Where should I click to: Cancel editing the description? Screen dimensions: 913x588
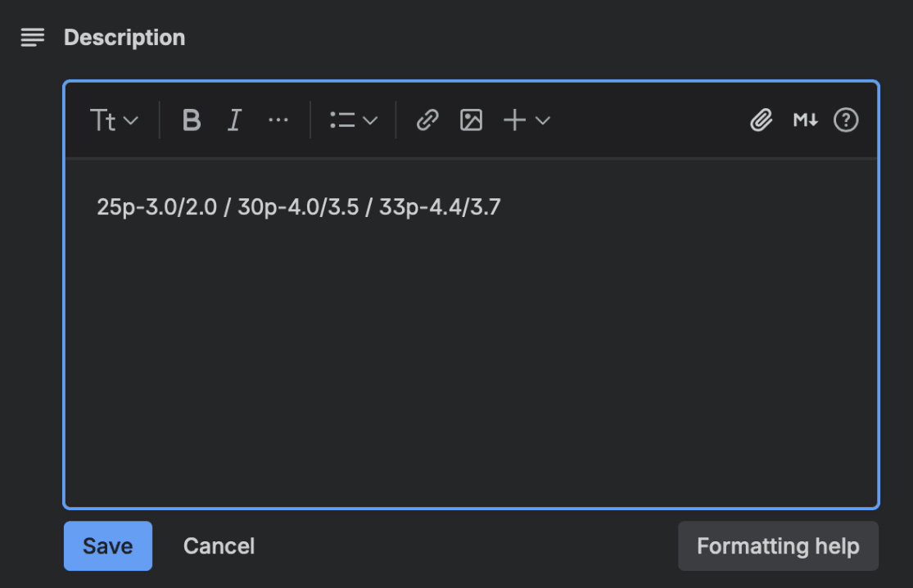pos(219,546)
